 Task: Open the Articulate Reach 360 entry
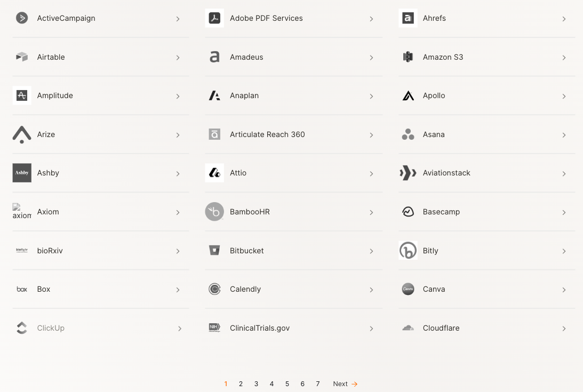click(294, 134)
